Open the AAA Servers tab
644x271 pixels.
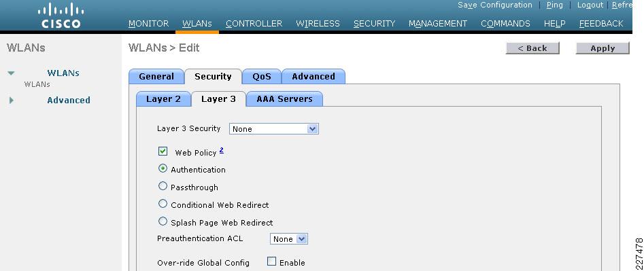coord(284,98)
